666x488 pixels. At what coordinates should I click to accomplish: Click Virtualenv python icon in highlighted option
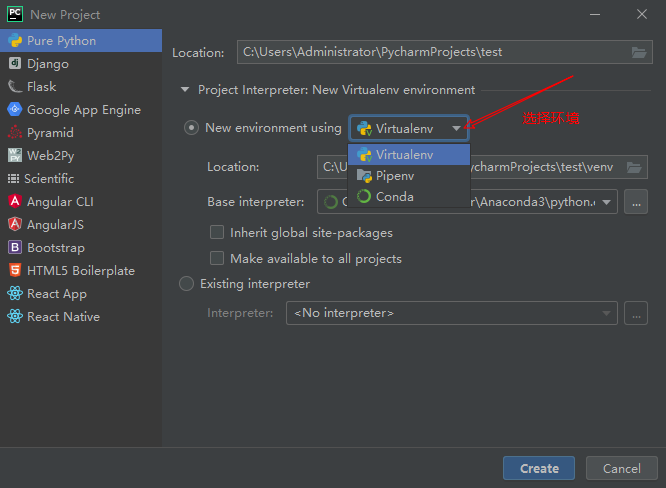(364, 155)
